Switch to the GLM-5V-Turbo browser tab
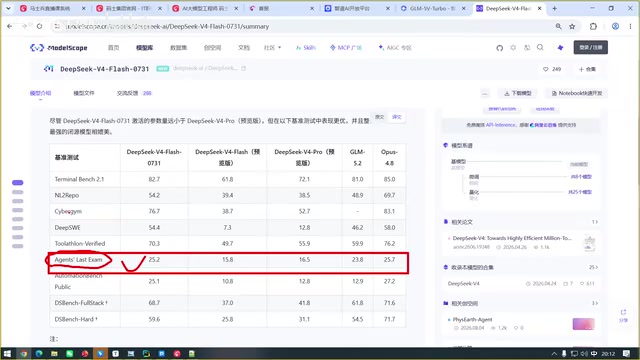 click(x=433, y=8)
